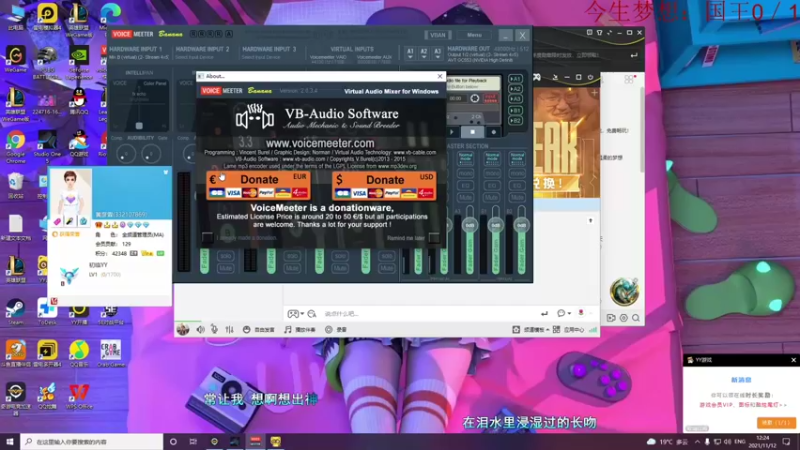Click the search magnifier icon in YY sidebar
The height and width of the screenshot is (450, 800).
click(x=636, y=318)
